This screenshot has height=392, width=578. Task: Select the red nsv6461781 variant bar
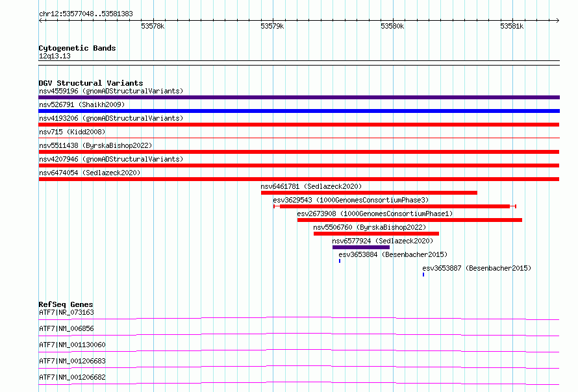click(x=369, y=193)
